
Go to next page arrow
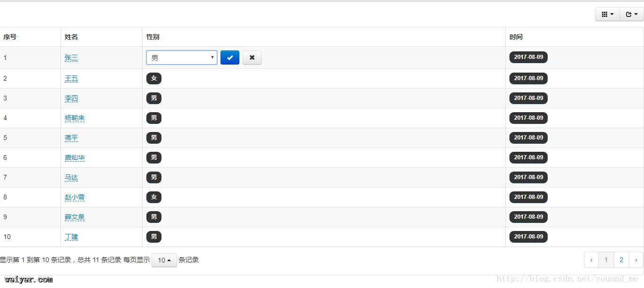(636, 260)
